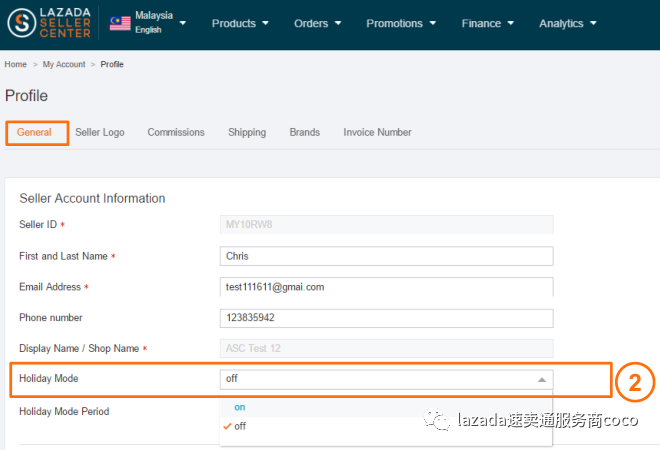Open the Analytics menu
The width and height of the screenshot is (660, 450).
[x=568, y=23]
